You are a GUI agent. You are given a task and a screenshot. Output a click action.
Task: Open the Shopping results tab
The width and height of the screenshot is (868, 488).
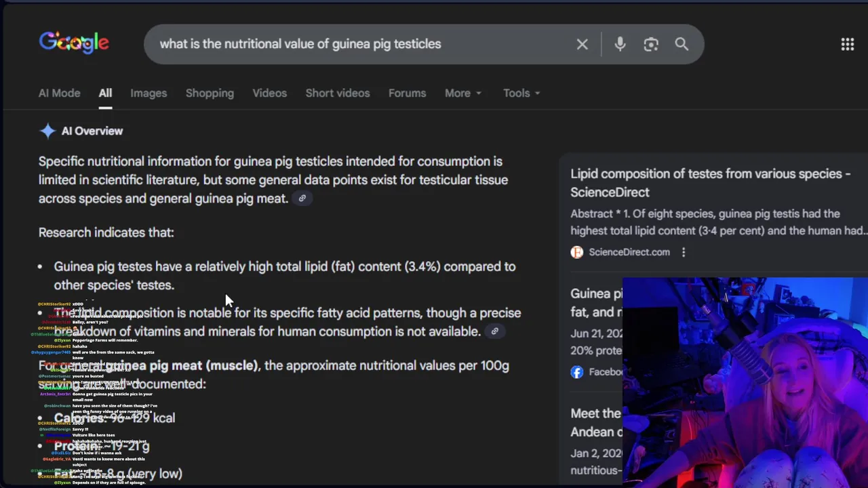coord(210,94)
